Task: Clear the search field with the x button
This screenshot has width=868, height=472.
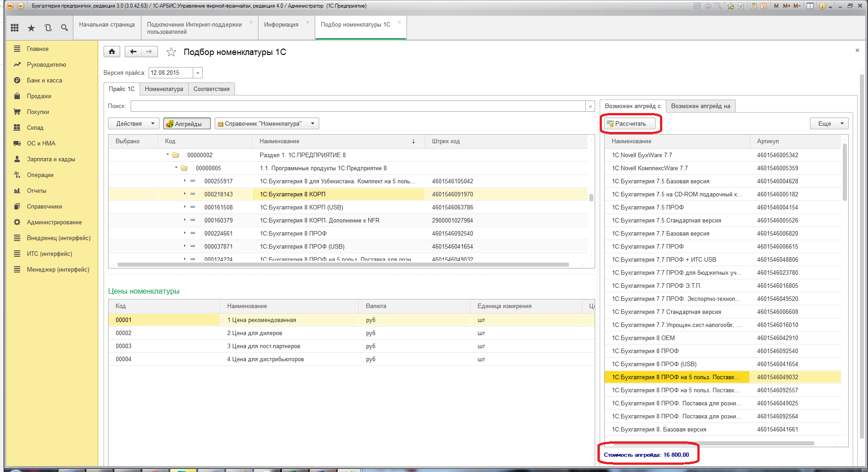Action: pyautogui.click(x=590, y=106)
